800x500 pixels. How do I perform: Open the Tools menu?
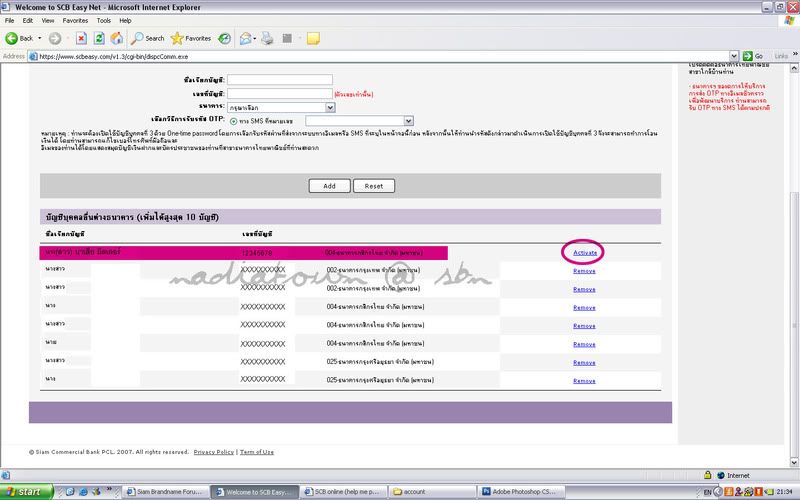tap(104, 20)
